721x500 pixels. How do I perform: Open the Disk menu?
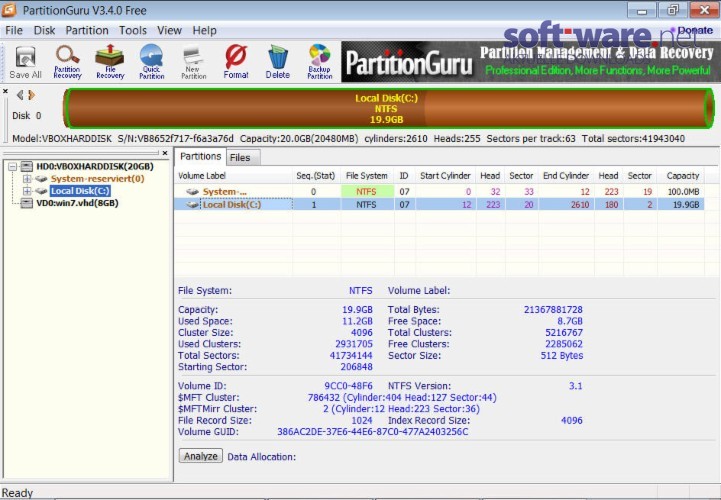[44, 30]
